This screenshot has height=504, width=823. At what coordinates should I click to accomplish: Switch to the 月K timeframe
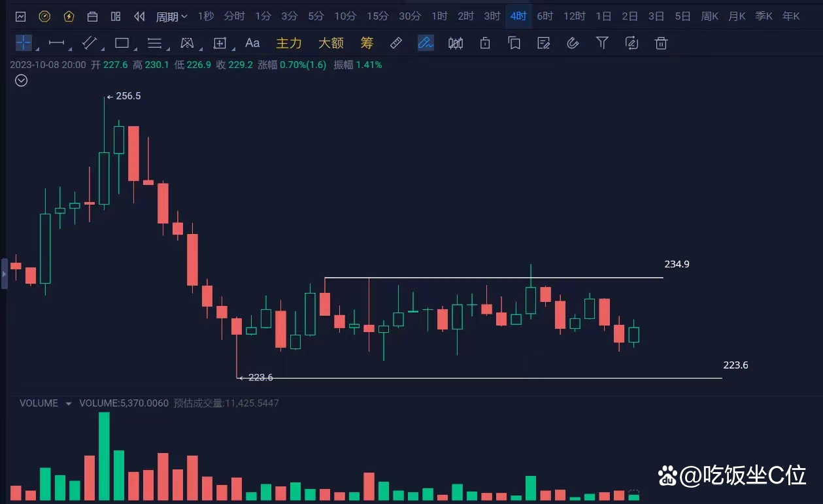coord(737,16)
